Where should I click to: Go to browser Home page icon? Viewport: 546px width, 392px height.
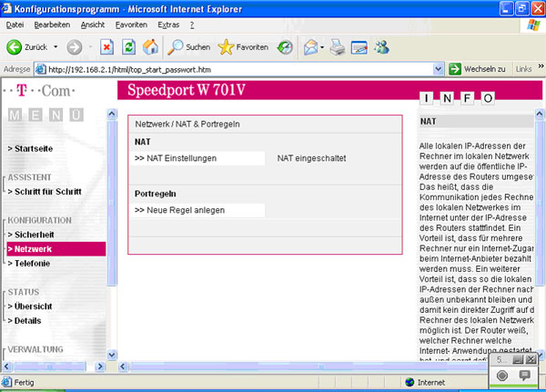(x=150, y=46)
